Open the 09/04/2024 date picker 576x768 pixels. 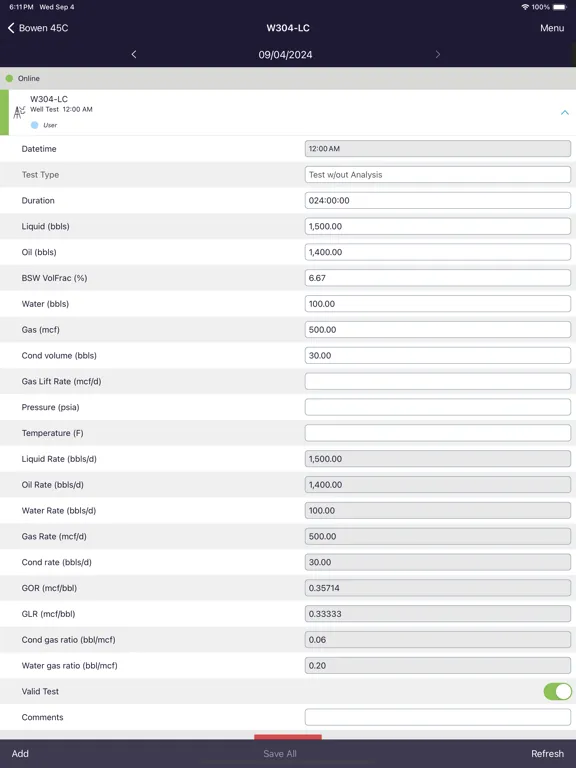(x=286, y=55)
